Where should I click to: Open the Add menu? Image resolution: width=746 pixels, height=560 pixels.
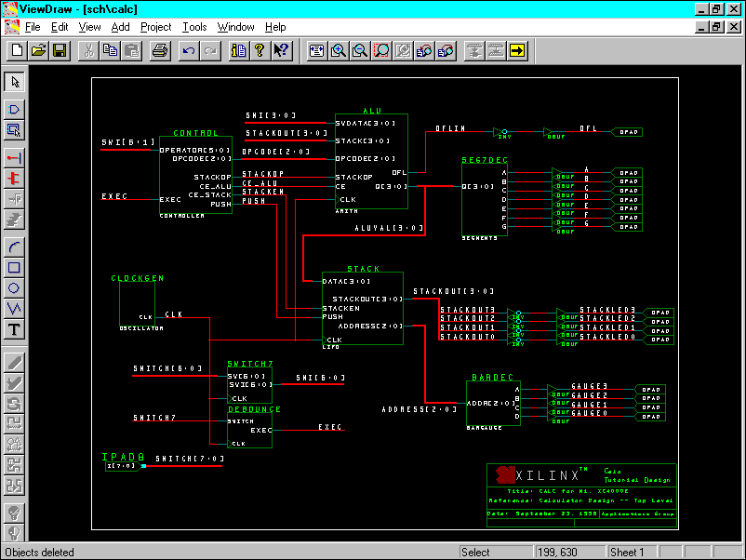click(121, 27)
